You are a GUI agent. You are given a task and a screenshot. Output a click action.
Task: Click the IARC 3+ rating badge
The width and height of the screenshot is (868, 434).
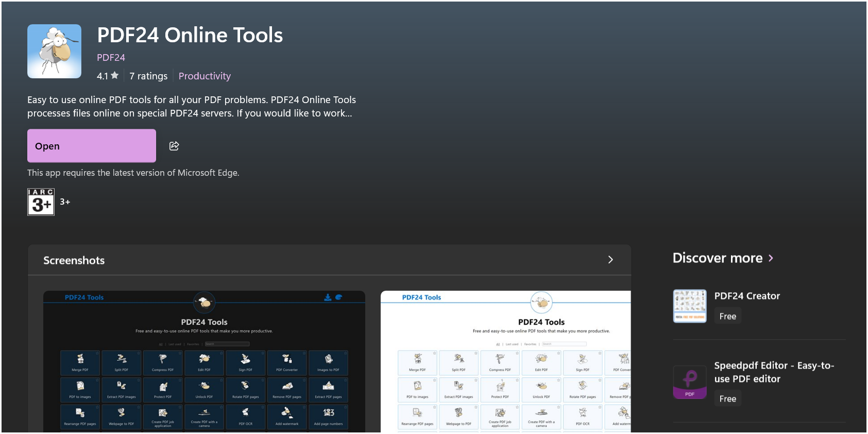pos(41,202)
